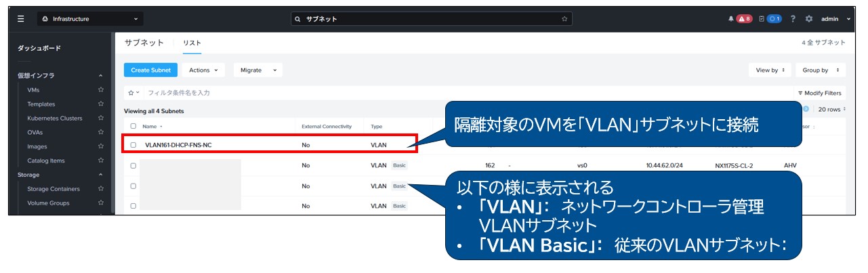Screen dimensions: 868x273
Task: Tick the checkbox for VLAN 162 row
Action: (133, 165)
